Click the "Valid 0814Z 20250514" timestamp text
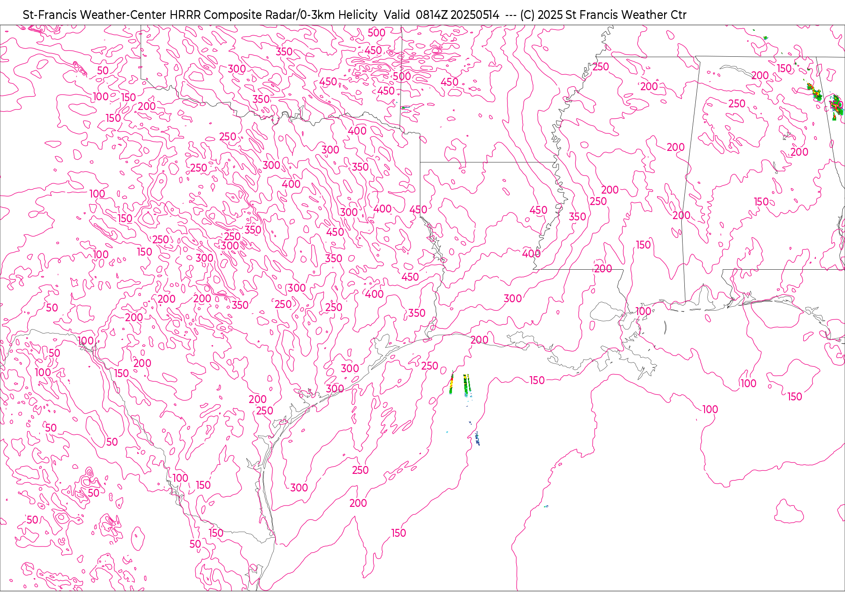Image resolution: width=845 pixels, height=616 pixels. pos(441,15)
